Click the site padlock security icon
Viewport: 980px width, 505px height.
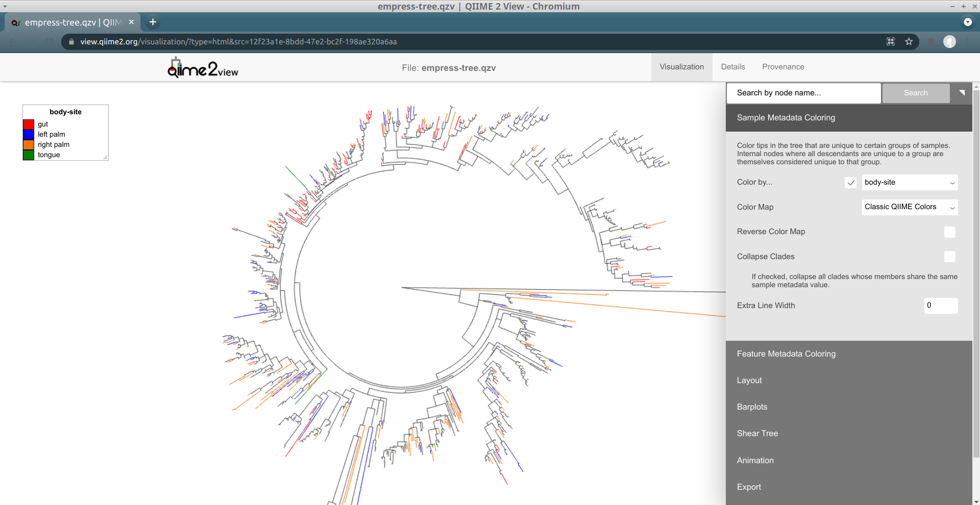click(71, 42)
